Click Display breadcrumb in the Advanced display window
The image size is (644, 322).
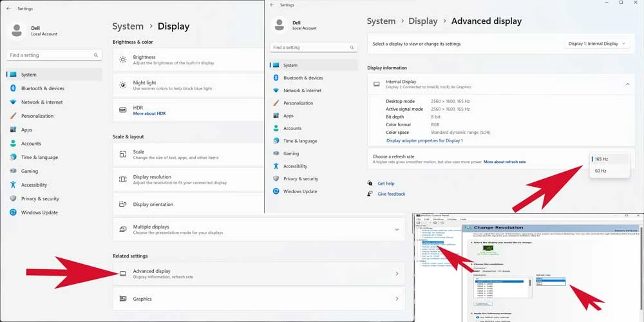coord(423,21)
